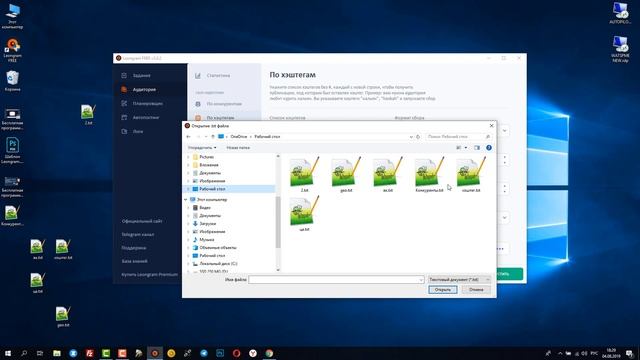Screen dimensions: 640x360
Task: Select the geo.txt file in the dialog
Action: [346, 175]
